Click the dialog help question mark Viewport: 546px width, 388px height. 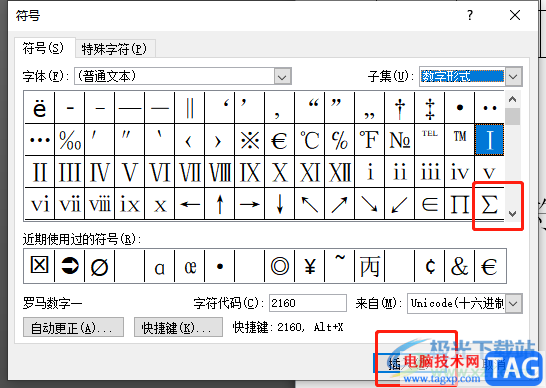470,15
